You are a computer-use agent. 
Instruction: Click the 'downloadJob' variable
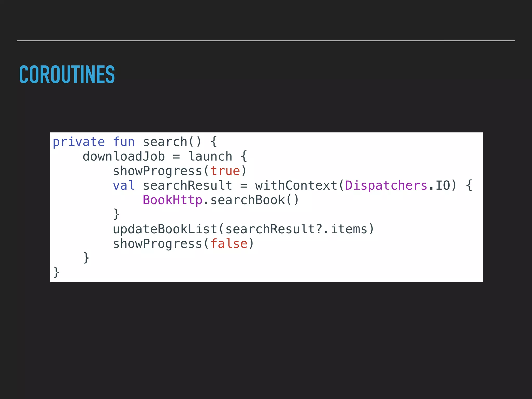point(124,157)
